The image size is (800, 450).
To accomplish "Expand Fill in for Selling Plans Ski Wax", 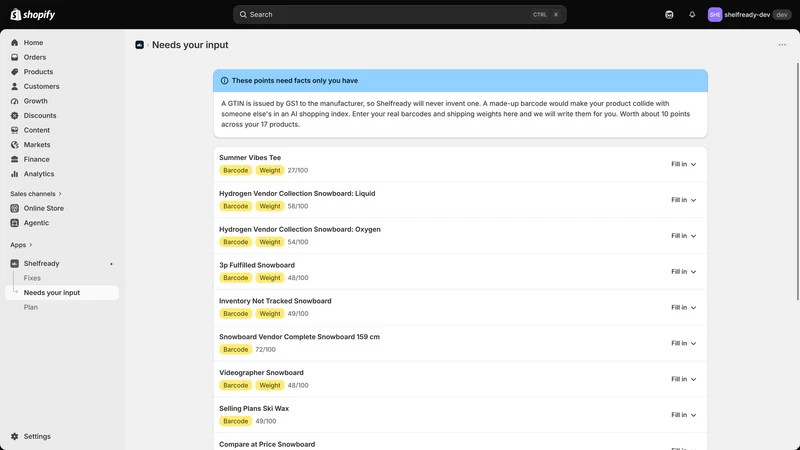I will pos(684,415).
